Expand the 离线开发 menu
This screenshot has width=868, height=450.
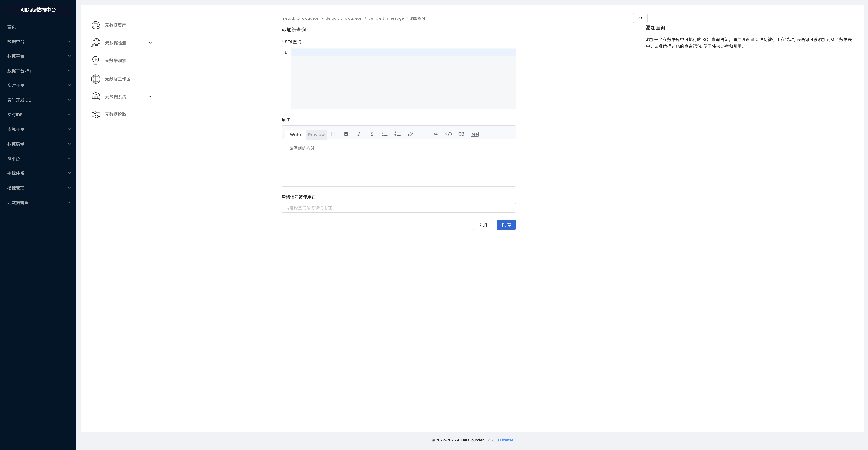point(38,129)
